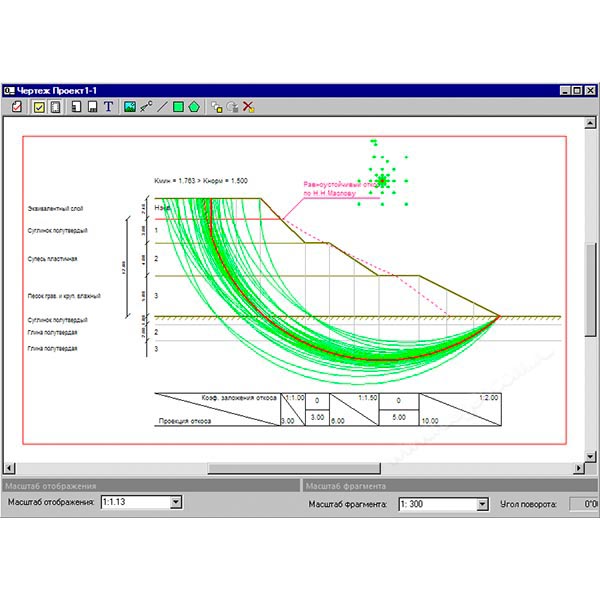Viewport: 600px width, 600px height.
Task: Click the horizontal scrollbar left arrow
Action: click(x=10, y=468)
